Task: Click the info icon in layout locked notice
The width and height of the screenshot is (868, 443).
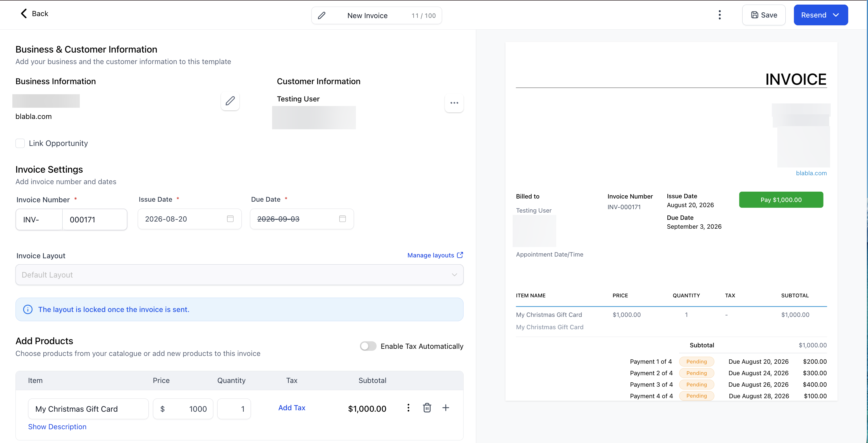Action: (x=28, y=309)
